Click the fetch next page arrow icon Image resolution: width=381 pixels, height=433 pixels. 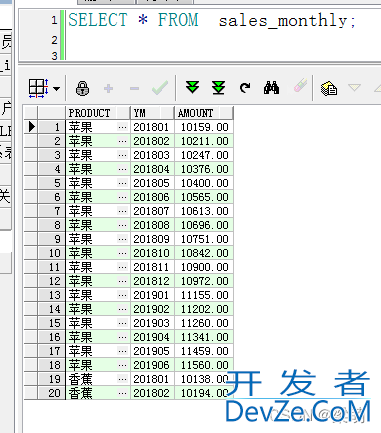(x=192, y=88)
